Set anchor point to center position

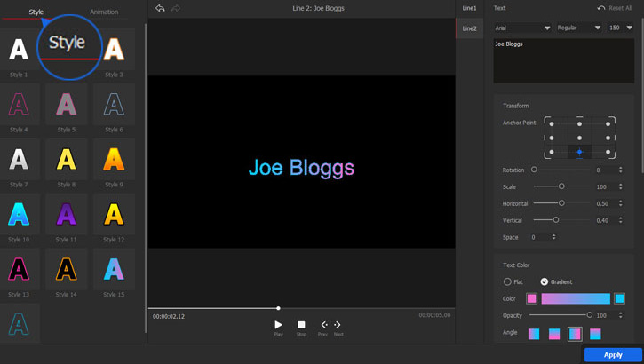tap(579, 138)
